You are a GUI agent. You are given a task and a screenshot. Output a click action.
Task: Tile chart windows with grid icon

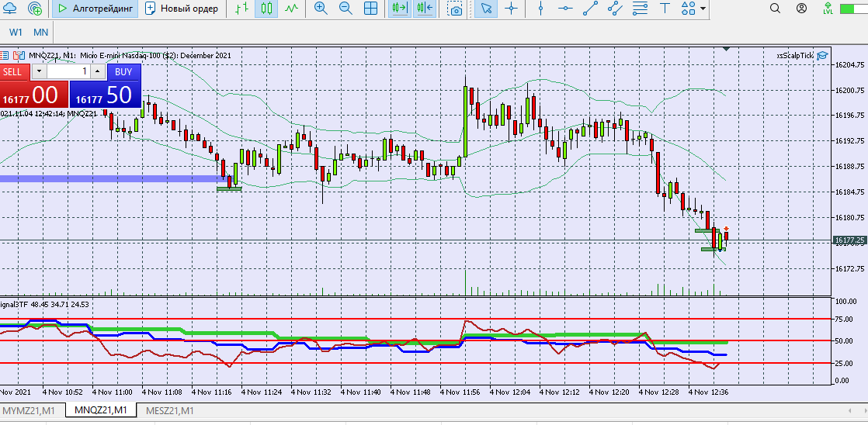pos(371,9)
